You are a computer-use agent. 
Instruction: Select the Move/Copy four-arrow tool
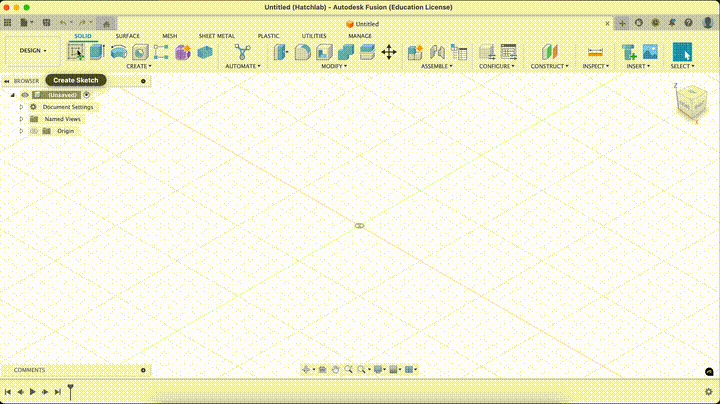point(389,52)
